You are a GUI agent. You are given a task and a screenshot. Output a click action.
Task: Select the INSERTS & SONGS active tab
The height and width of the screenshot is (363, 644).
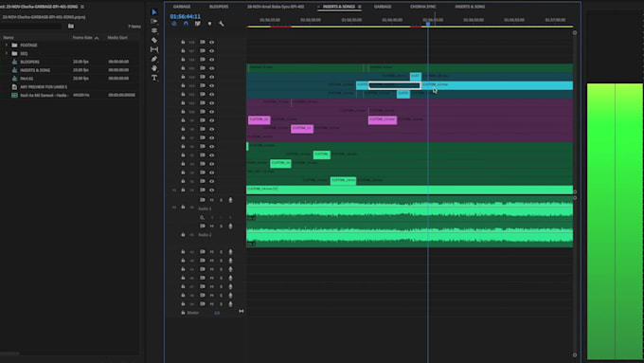pos(338,7)
